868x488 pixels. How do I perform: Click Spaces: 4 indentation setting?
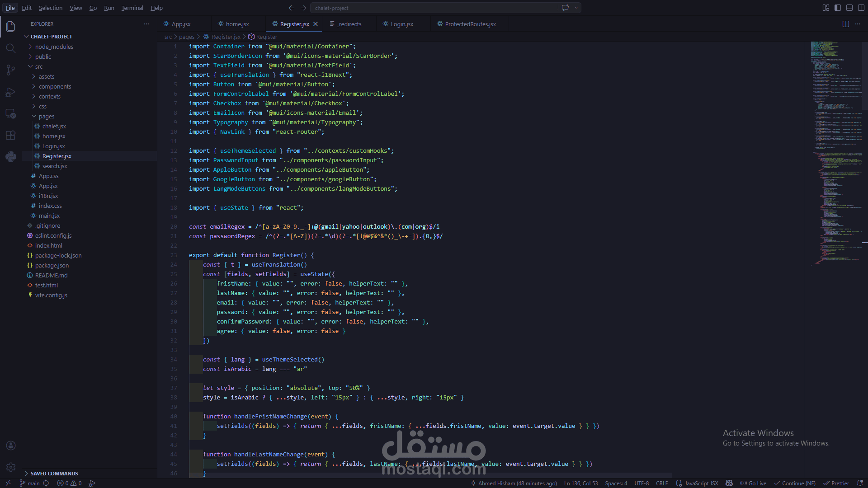pos(616,483)
